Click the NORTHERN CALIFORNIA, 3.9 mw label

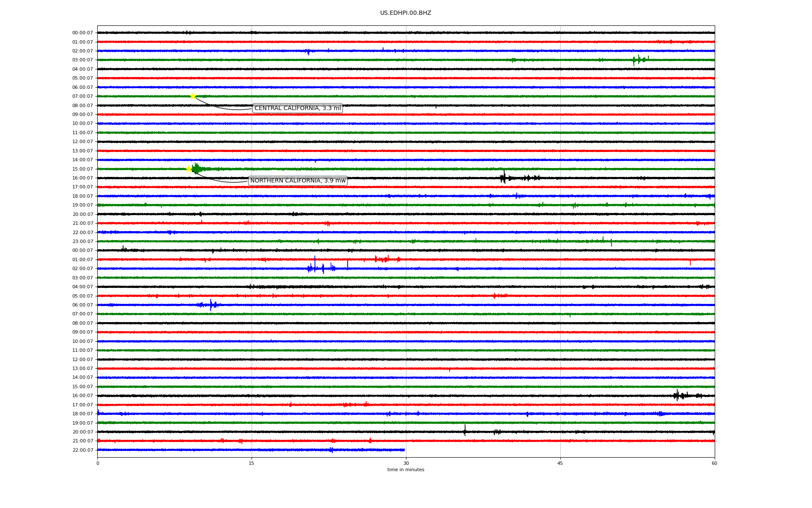coord(298,181)
